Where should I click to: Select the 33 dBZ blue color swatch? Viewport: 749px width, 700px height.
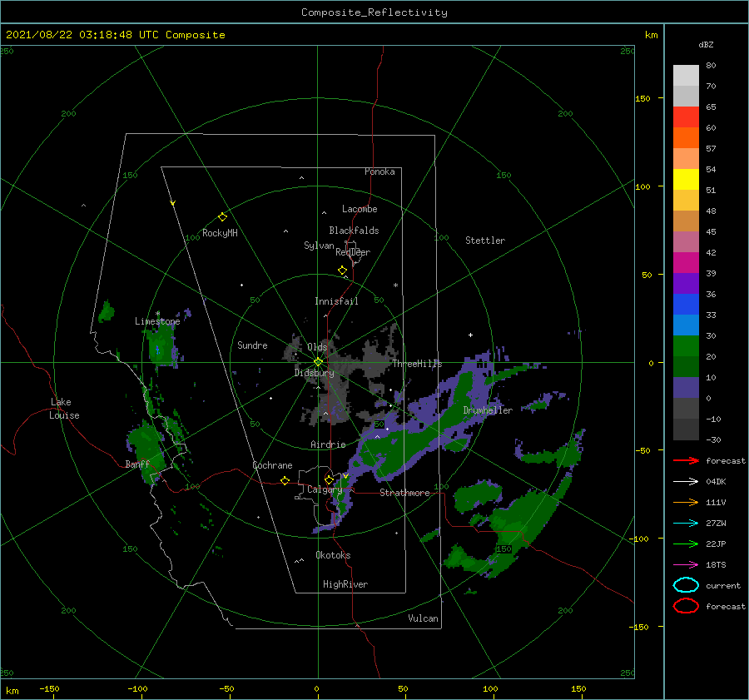tap(686, 304)
